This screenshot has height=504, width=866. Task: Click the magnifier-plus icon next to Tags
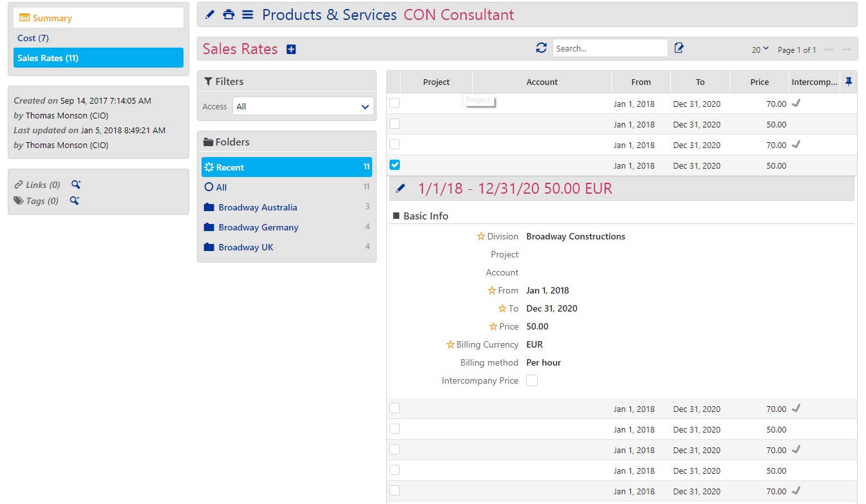(76, 200)
